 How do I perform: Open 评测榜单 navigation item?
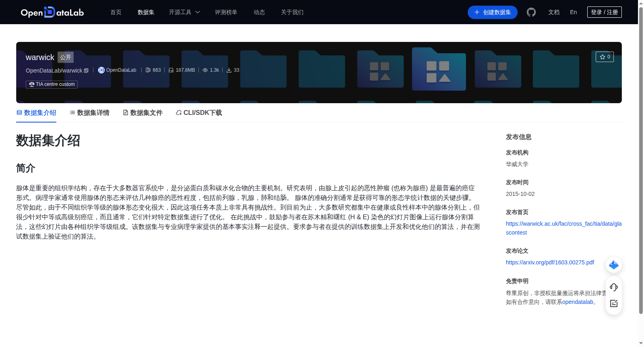tap(226, 12)
